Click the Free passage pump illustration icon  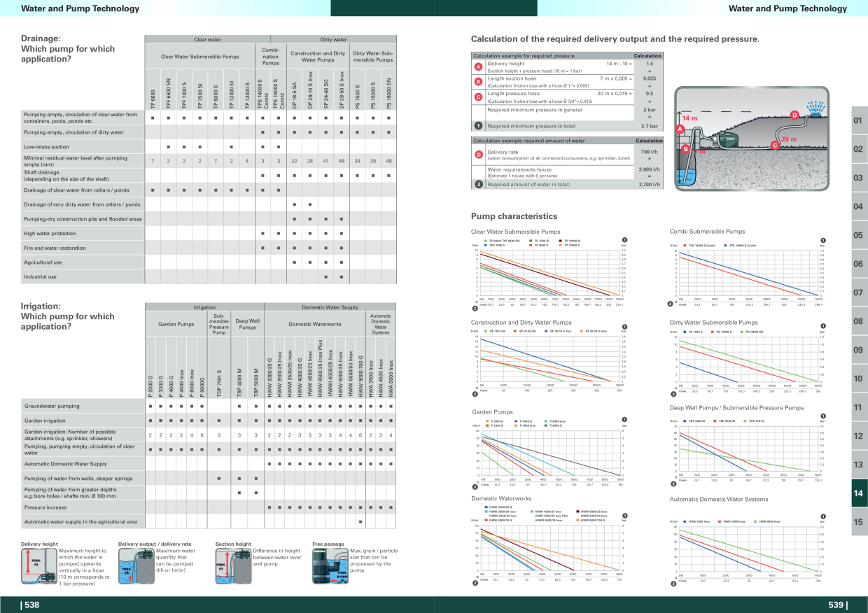point(330,565)
